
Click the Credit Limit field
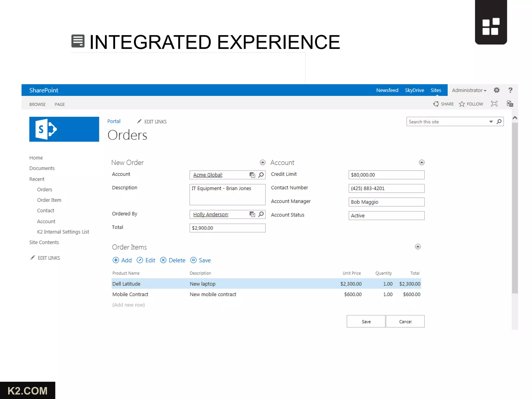[387, 175]
